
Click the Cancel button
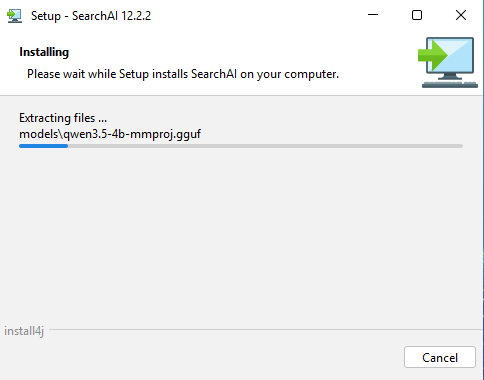[440, 357]
